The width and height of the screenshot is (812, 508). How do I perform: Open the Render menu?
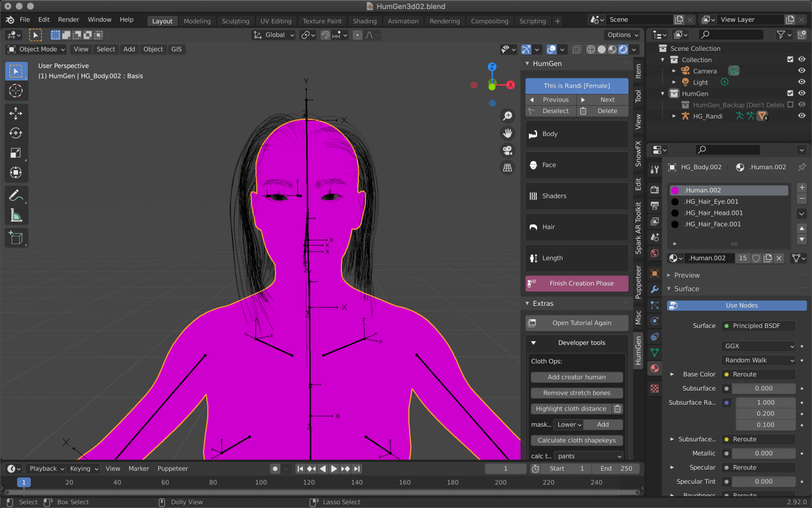pos(68,19)
